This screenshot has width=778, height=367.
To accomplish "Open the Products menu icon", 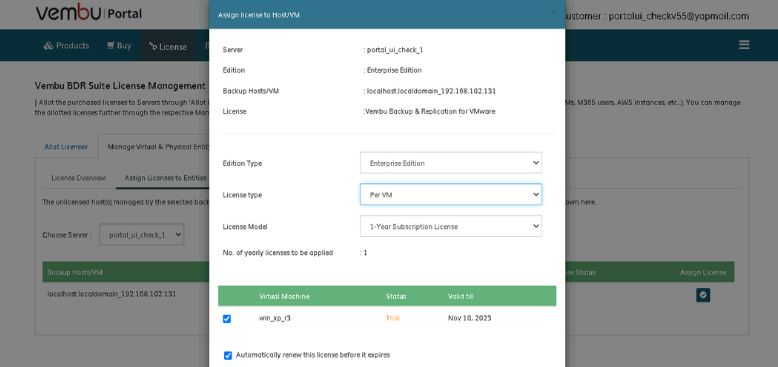I will (x=48, y=46).
